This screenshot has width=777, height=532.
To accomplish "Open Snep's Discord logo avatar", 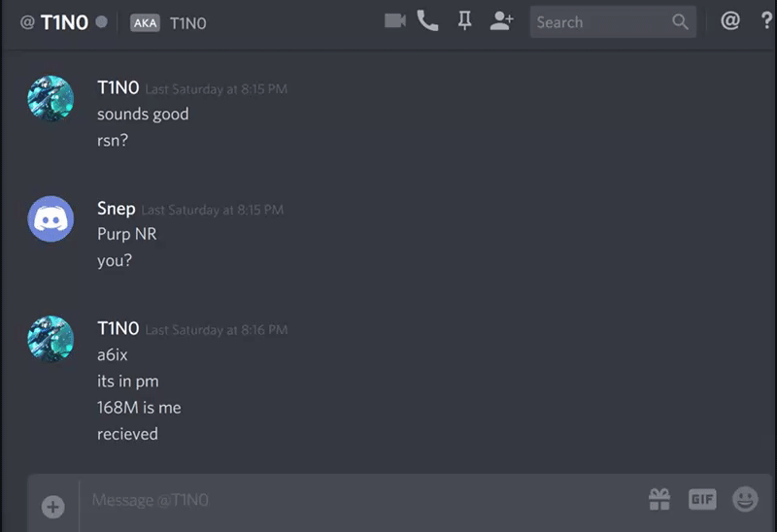I will [x=51, y=219].
